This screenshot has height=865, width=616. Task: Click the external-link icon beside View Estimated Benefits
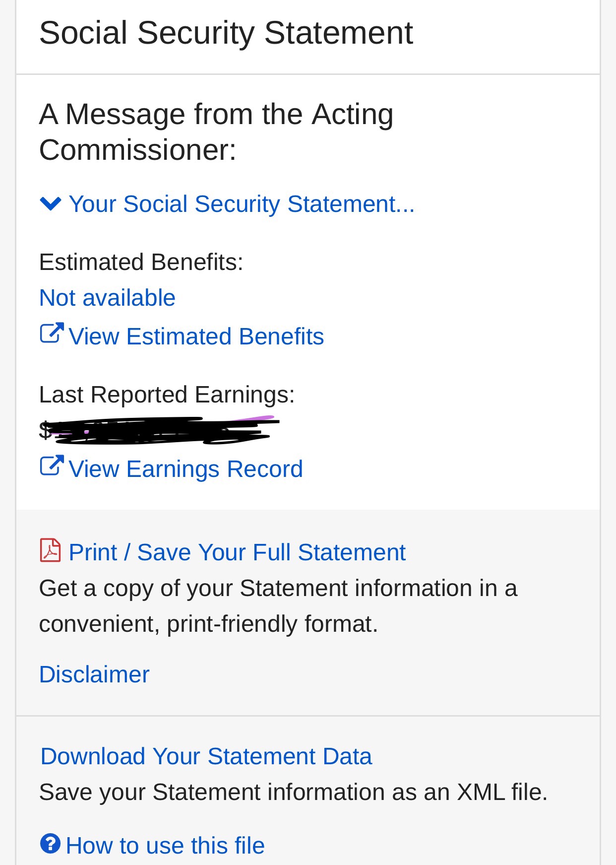point(52,333)
